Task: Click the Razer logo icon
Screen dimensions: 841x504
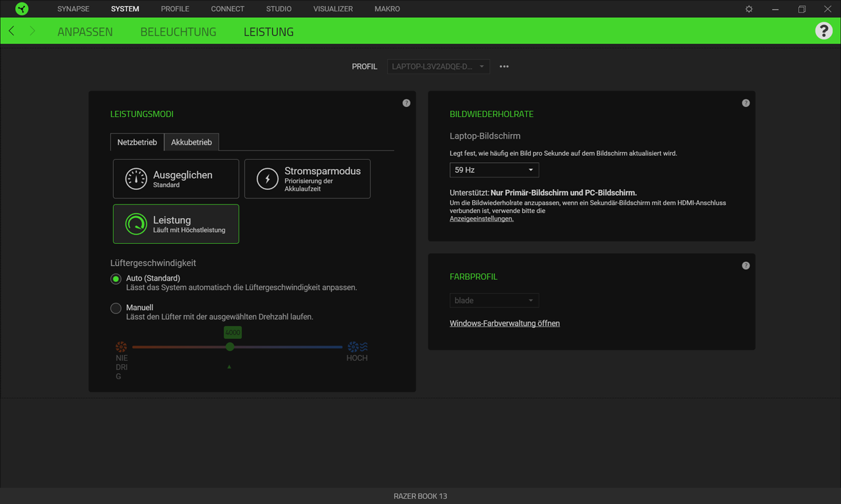Action: 22,9
